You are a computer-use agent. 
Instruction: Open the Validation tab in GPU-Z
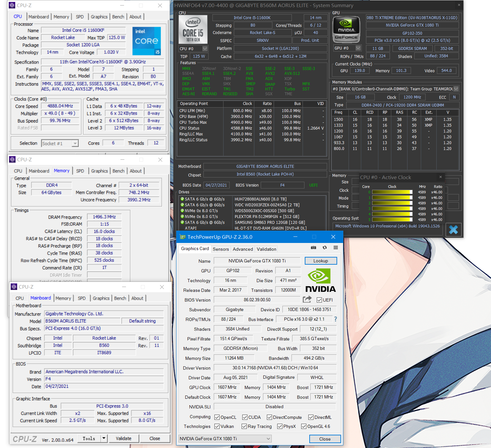click(x=267, y=249)
